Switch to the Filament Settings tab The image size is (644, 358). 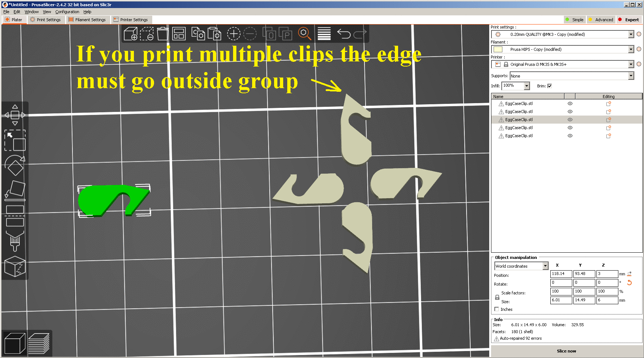(87, 20)
